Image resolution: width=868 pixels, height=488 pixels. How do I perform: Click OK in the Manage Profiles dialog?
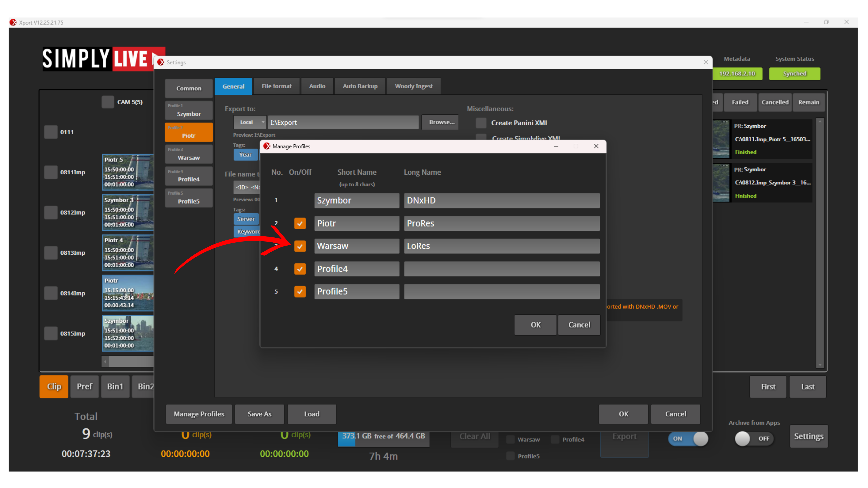(535, 325)
